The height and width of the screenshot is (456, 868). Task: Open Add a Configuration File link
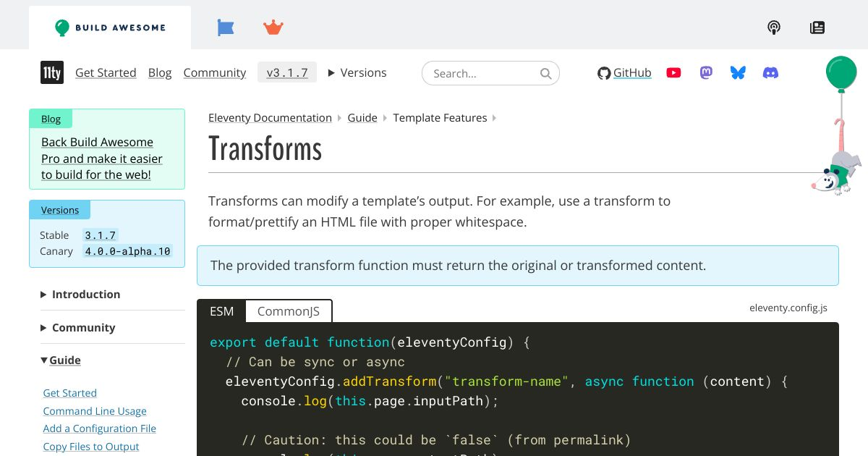coord(100,428)
